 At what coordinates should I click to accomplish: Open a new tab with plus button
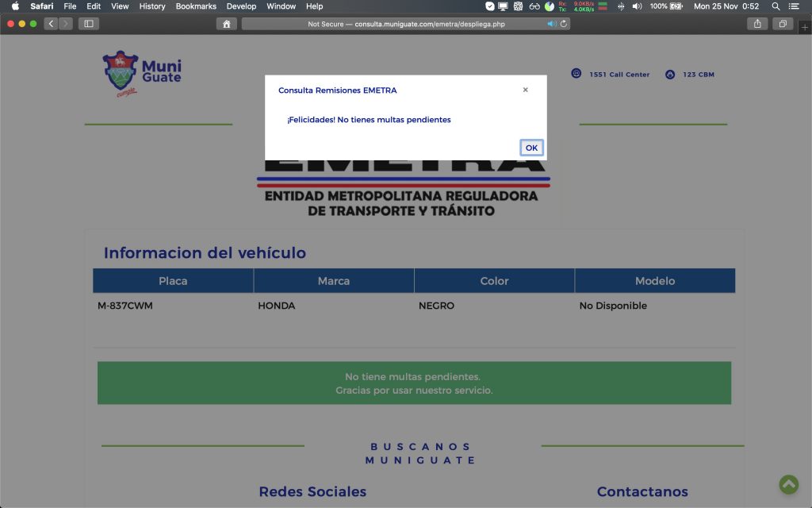[804, 25]
